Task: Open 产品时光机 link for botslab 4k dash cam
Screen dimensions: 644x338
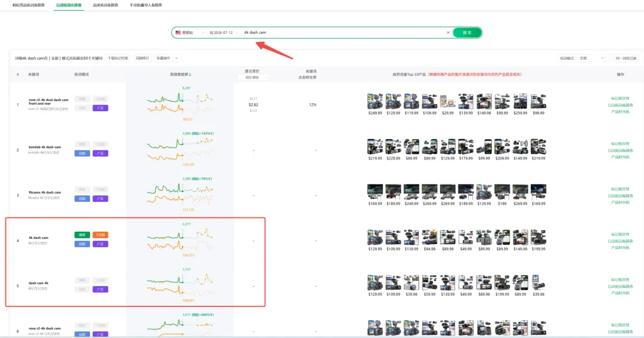Action: click(x=620, y=157)
